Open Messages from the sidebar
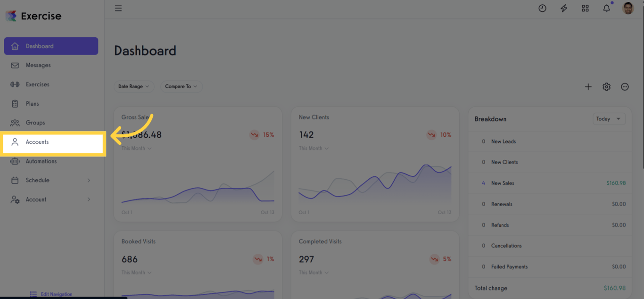Image resolution: width=644 pixels, height=299 pixels. 38,65
